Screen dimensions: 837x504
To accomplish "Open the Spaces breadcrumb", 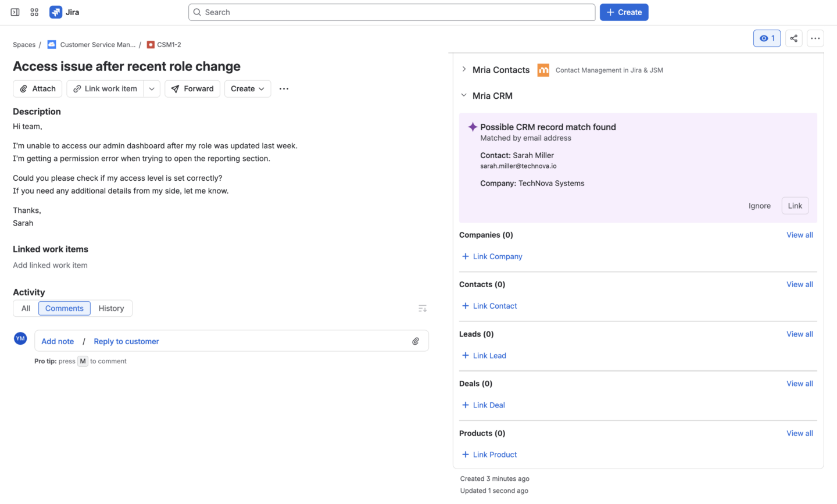I will [24, 45].
